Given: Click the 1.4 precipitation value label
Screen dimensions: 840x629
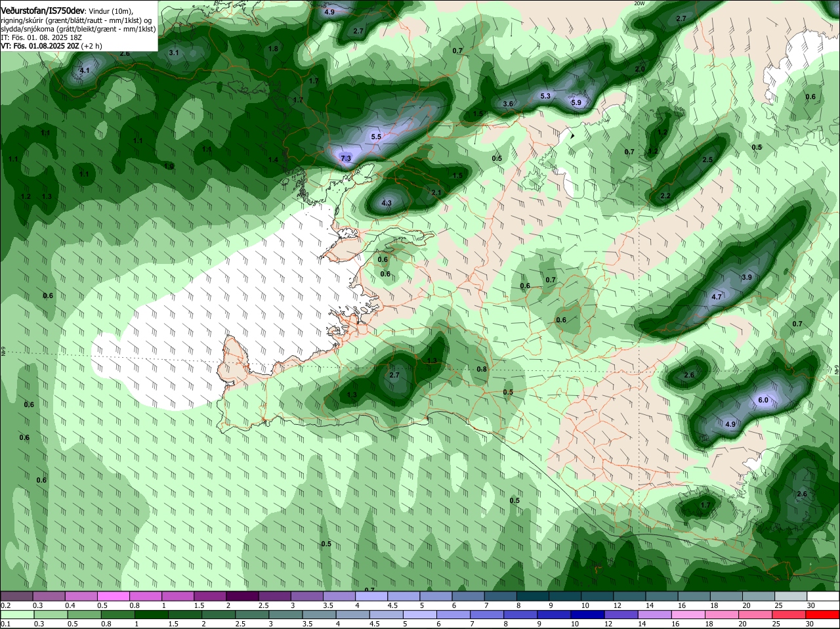Looking at the screenshot, I should coord(273,160).
